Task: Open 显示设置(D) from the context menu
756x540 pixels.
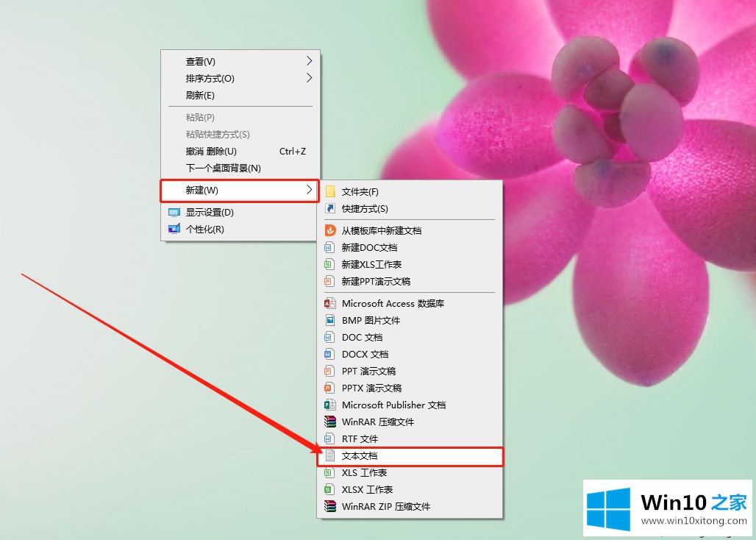Action: pyautogui.click(x=240, y=212)
